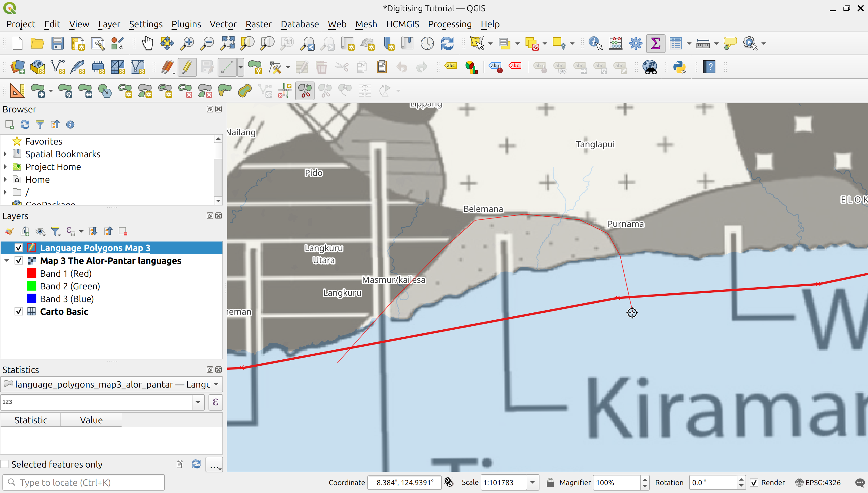Open the Statistical Summary sigma button
Screen dimensions: 868x493
click(x=655, y=44)
